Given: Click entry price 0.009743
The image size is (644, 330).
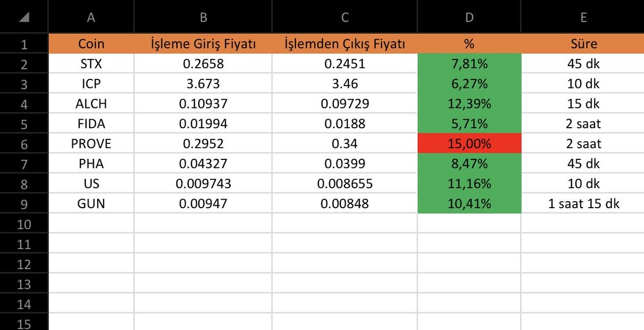Looking at the screenshot, I should point(203,184).
